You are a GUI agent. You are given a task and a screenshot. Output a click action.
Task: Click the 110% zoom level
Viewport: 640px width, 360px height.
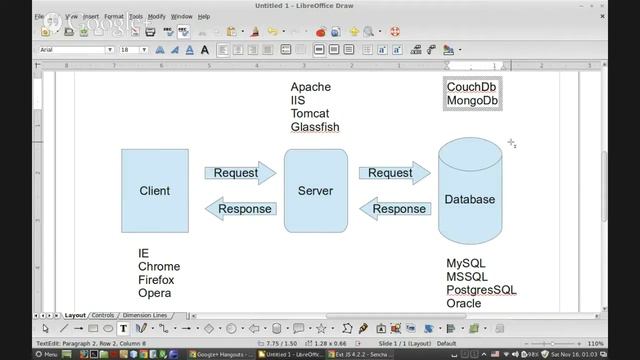595,344
